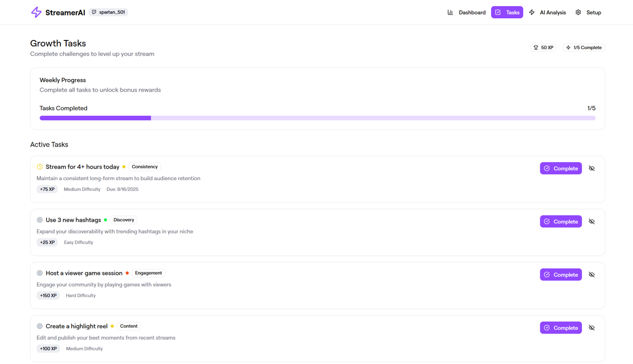Screen dimensions: 633x364
Task: Click the target icon beside Host a viewer game session
Action: click(x=40, y=273)
